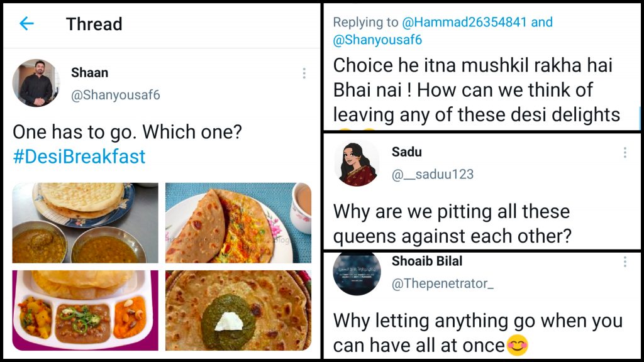Tap Shaan's display name

pyautogui.click(x=89, y=73)
